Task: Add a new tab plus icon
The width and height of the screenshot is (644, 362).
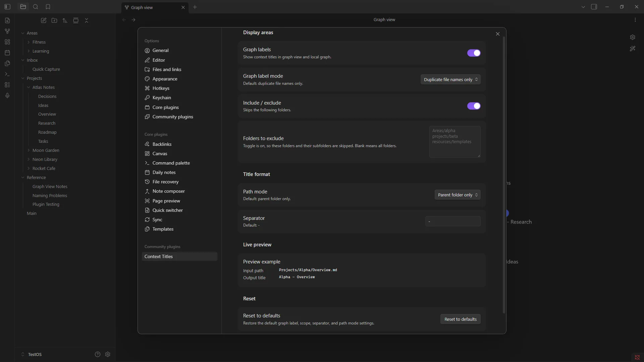Action: pyautogui.click(x=195, y=7)
